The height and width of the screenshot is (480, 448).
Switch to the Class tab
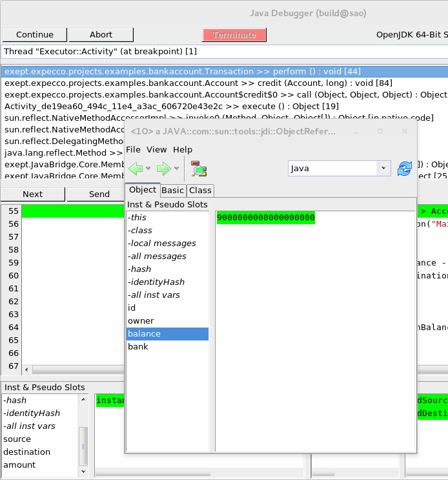200,190
